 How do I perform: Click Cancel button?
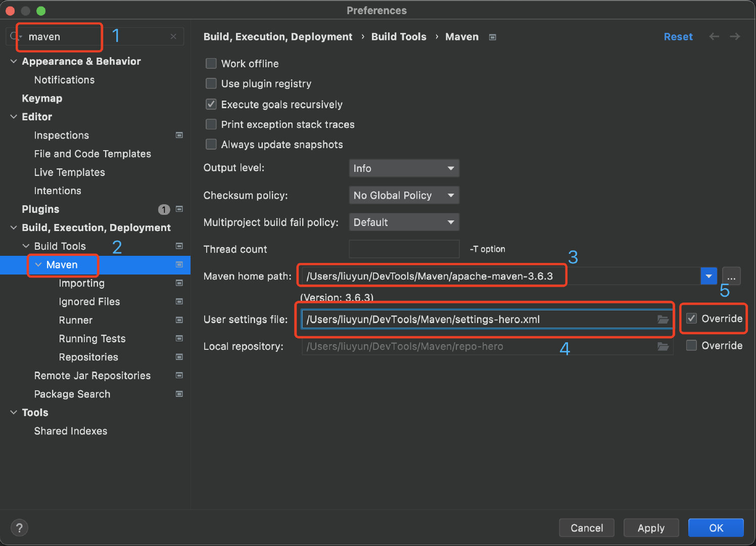pyautogui.click(x=587, y=528)
